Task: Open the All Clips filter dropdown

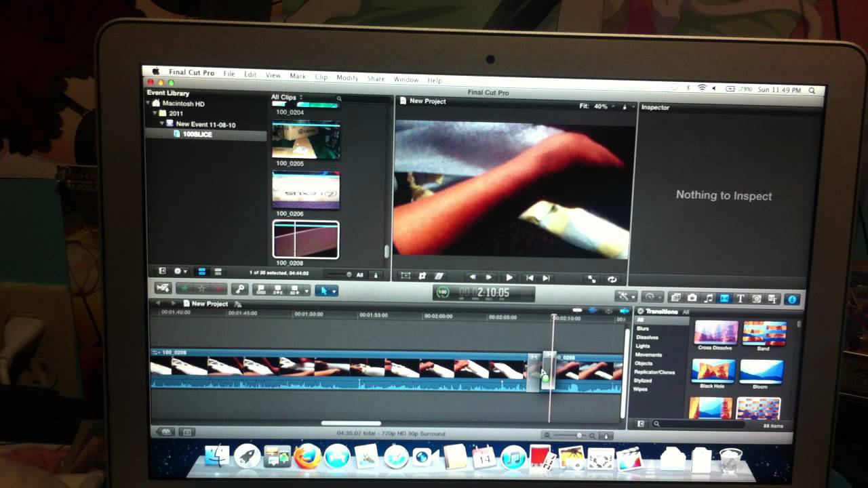Action: pyautogui.click(x=287, y=97)
